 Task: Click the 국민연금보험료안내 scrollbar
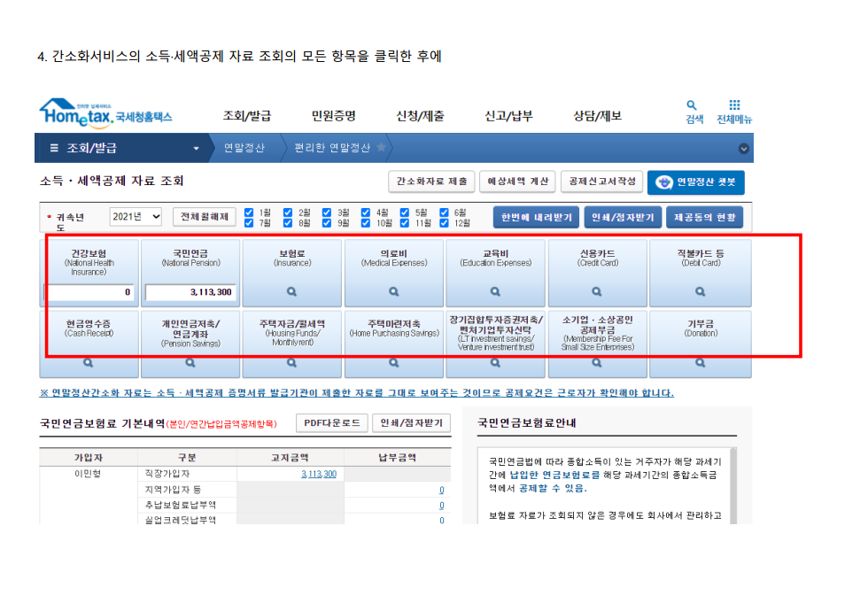[733, 485]
